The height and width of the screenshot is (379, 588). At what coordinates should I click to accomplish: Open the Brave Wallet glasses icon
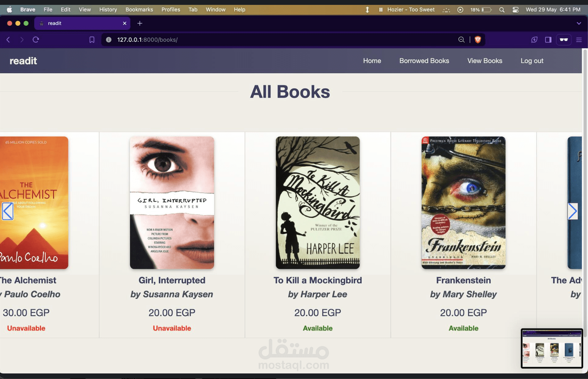pos(564,40)
